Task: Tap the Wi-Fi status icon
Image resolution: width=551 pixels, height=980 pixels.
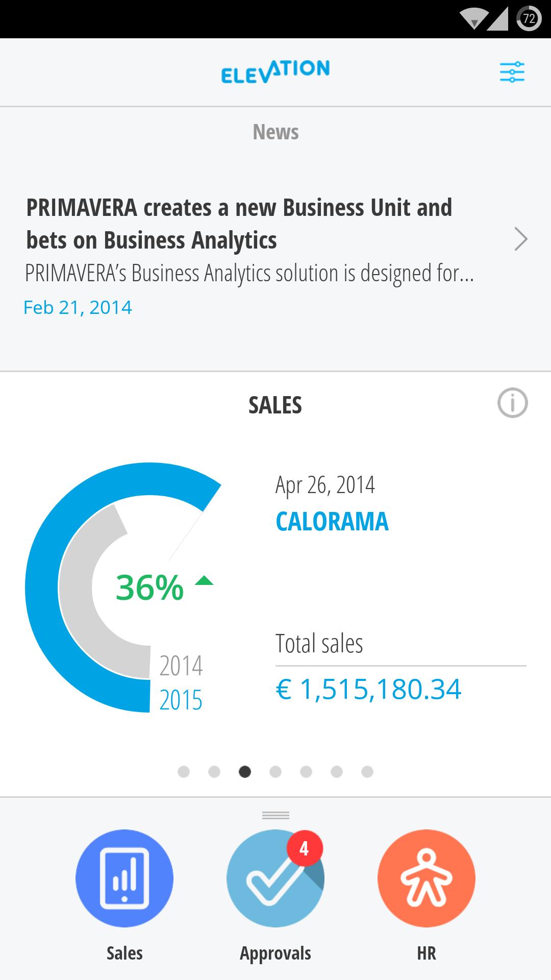Action: click(473, 19)
